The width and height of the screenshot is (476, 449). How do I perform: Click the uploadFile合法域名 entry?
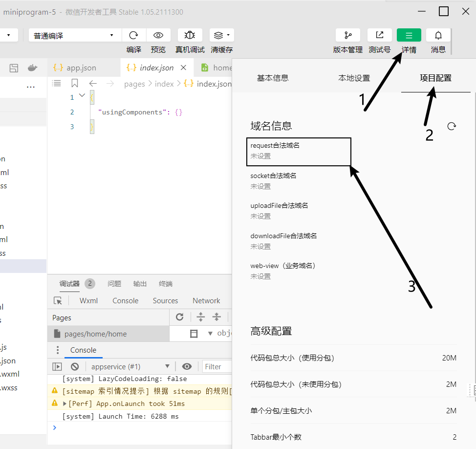(x=279, y=211)
